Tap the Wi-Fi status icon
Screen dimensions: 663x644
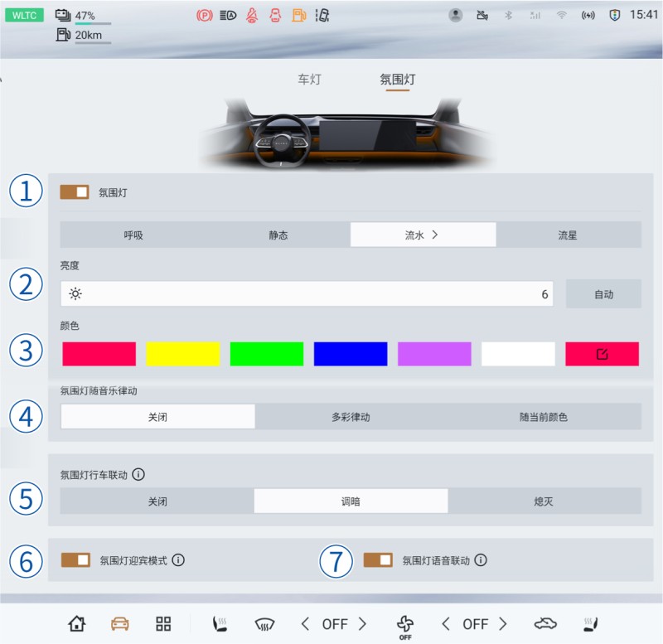click(562, 16)
